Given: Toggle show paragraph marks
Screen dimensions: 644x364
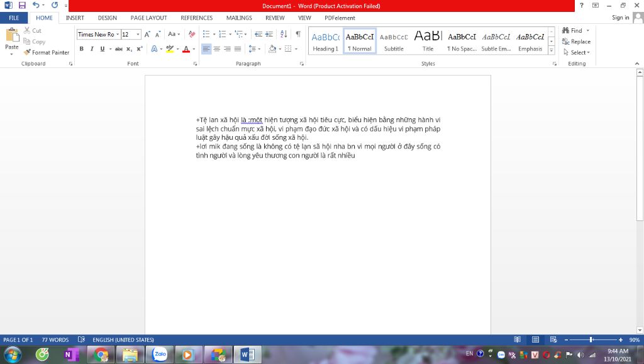Looking at the screenshot, I should (298, 34).
